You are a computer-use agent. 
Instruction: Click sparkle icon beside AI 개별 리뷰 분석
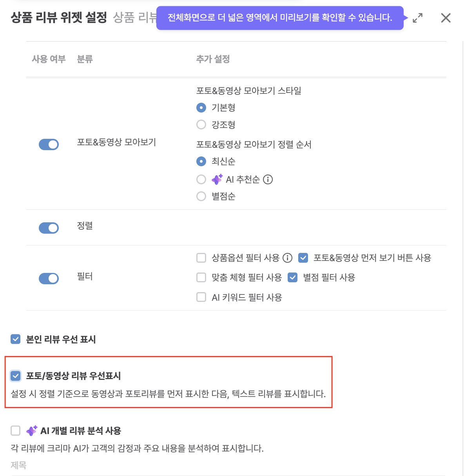click(32, 431)
